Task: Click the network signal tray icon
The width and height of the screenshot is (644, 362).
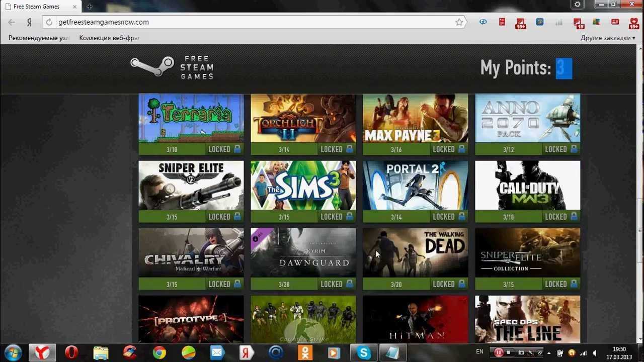Action: (584, 353)
